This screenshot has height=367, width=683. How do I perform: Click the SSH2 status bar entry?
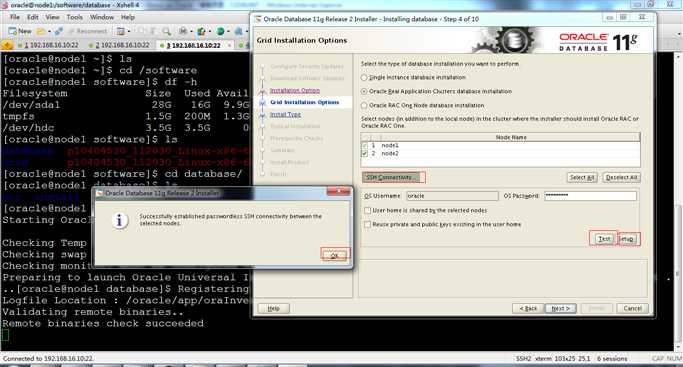pos(523,359)
